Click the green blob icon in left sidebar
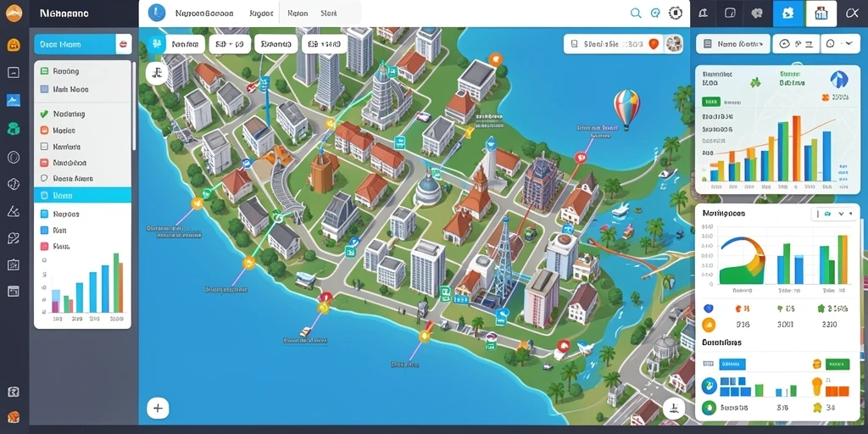 14,129
